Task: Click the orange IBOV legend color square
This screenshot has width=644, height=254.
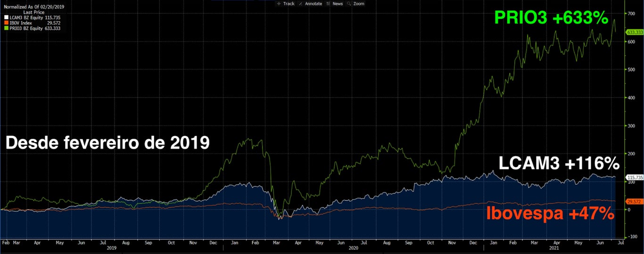Action: tap(5, 23)
